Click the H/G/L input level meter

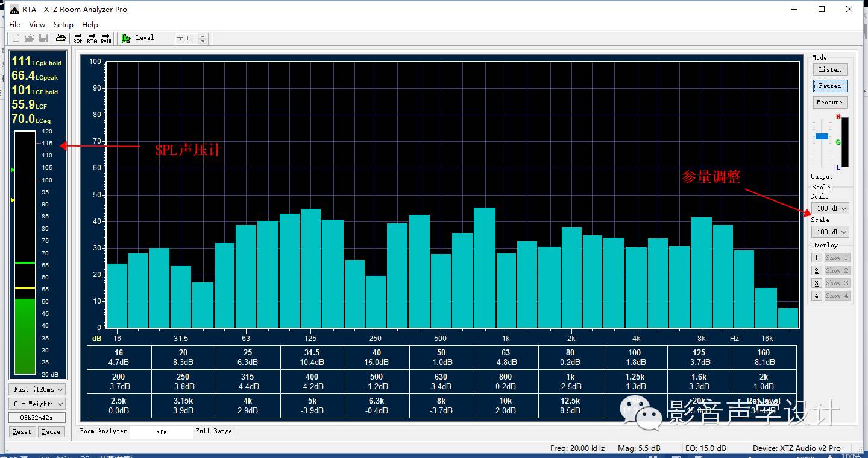click(x=845, y=142)
